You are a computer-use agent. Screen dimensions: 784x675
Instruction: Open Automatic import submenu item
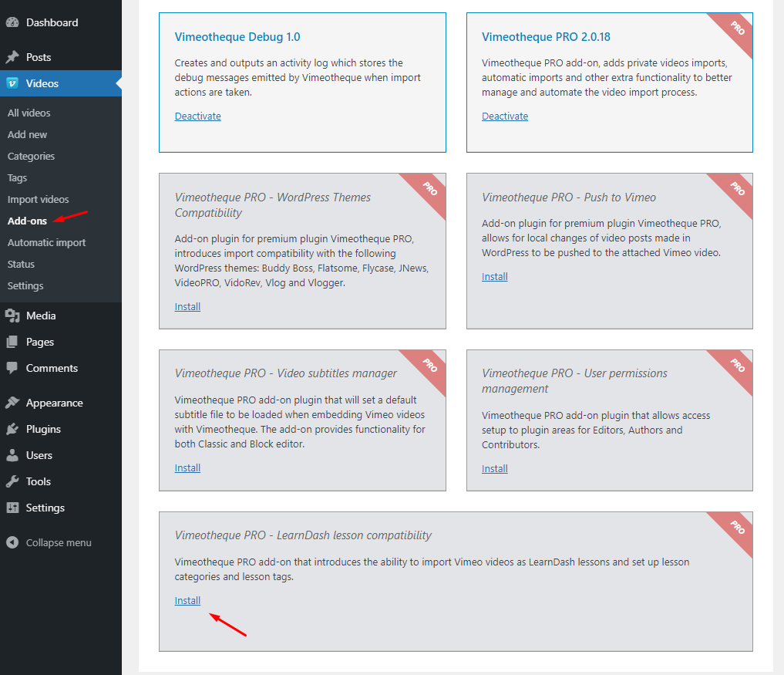point(46,242)
